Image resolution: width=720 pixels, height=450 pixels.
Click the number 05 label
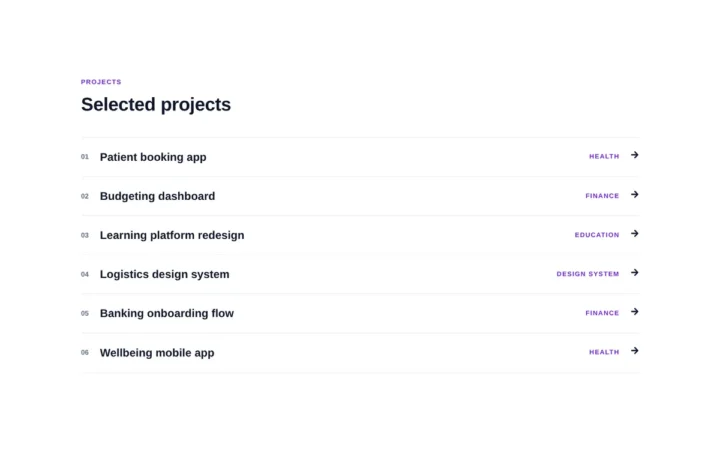click(x=85, y=313)
